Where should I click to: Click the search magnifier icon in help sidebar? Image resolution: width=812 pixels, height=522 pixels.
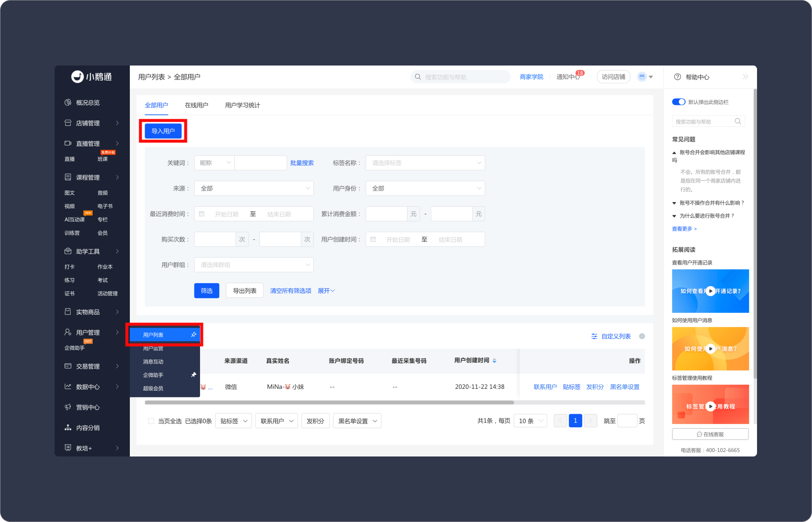pyautogui.click(x=738, y=121)
